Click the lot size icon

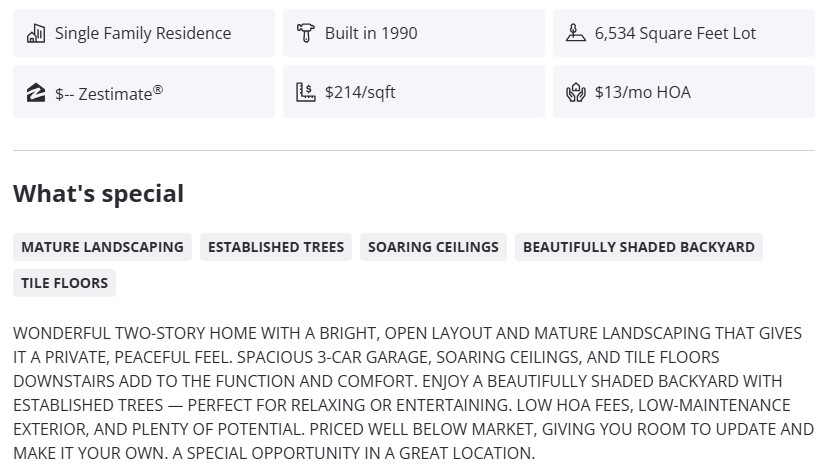pos(575,33)
